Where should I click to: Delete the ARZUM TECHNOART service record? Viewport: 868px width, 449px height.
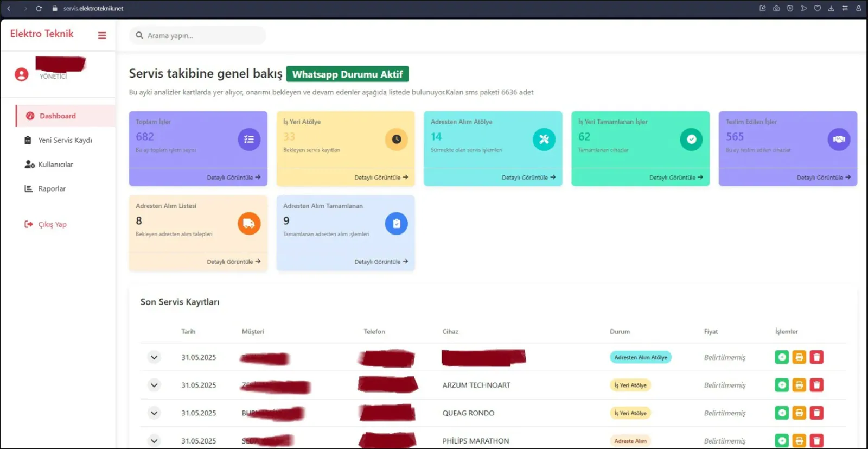[816, 385]
